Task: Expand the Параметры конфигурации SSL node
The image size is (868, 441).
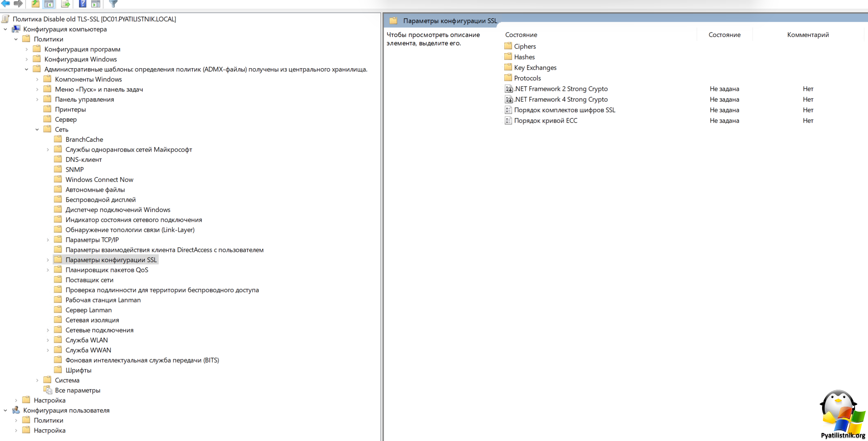Action: tap(48, 260)
